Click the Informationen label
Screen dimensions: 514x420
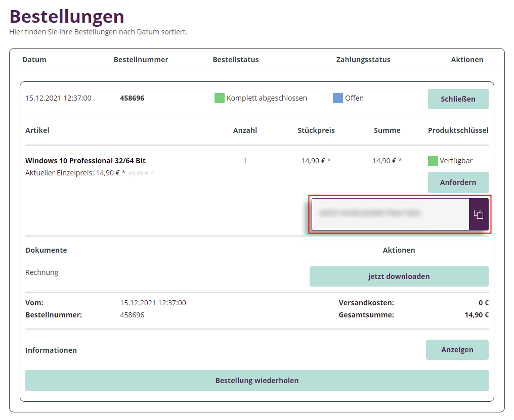pyautogui.click(x=51, y=350)
